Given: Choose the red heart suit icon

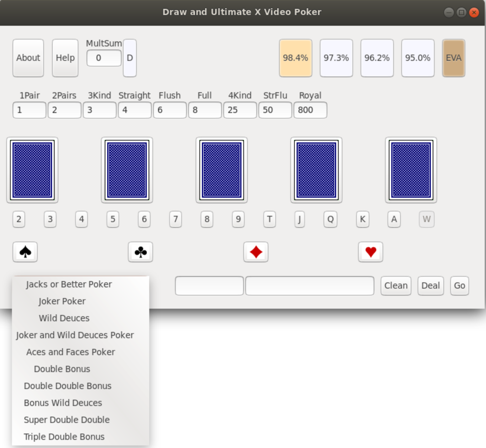Looking at the screenshot, I should point(370,252).
